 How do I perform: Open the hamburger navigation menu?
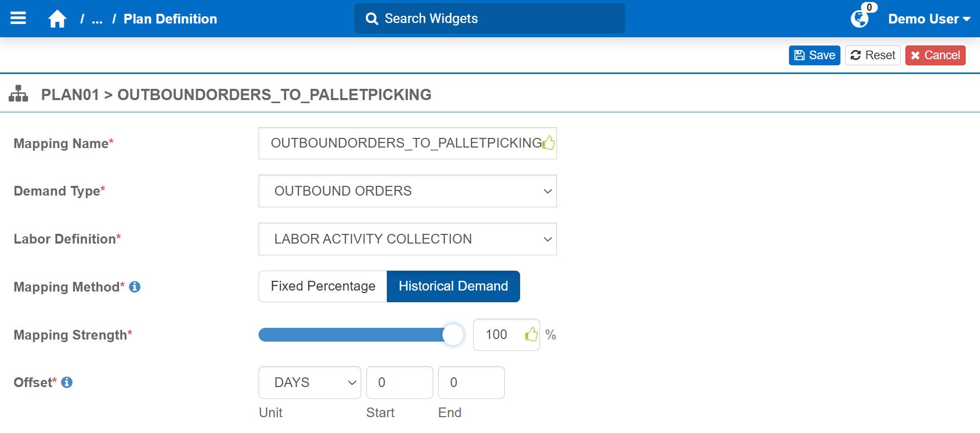[x=18, y=18]
